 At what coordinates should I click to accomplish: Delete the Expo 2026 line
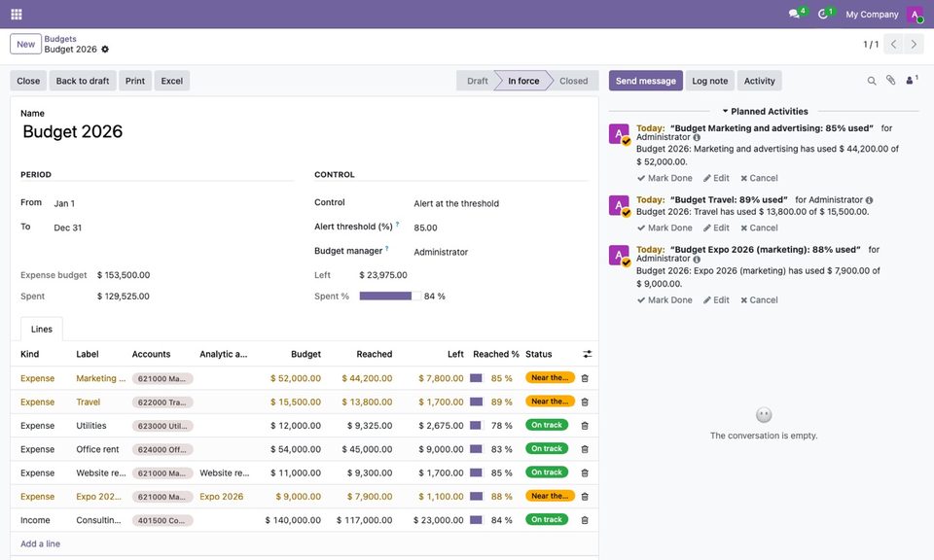tap(585, 497)
